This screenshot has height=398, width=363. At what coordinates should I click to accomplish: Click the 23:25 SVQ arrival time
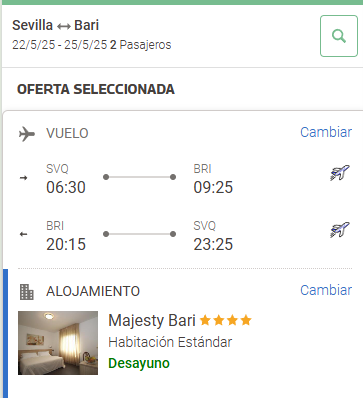pos(213,244)
